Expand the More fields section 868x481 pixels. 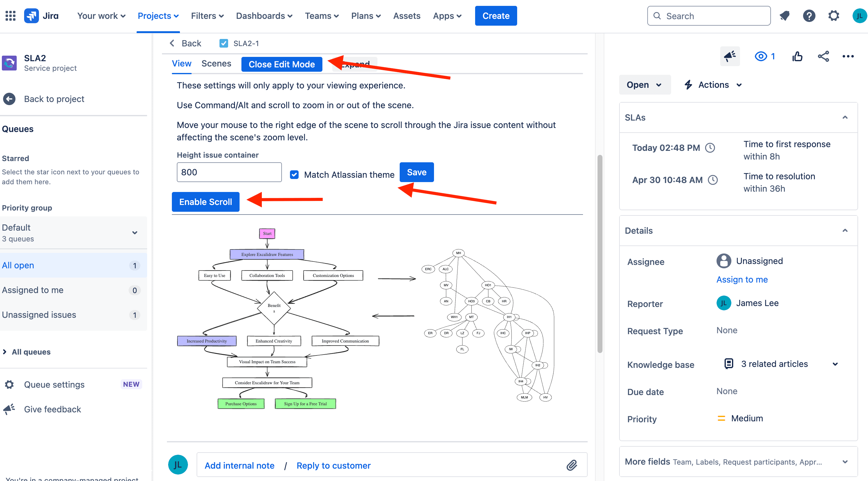pyautogui.click(x=845, y=462)
